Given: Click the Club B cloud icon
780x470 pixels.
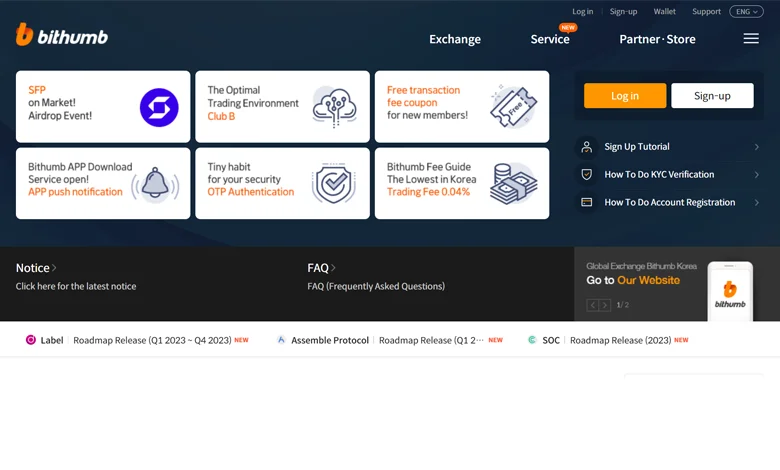Looking at the screenshot, I should 335,106.
